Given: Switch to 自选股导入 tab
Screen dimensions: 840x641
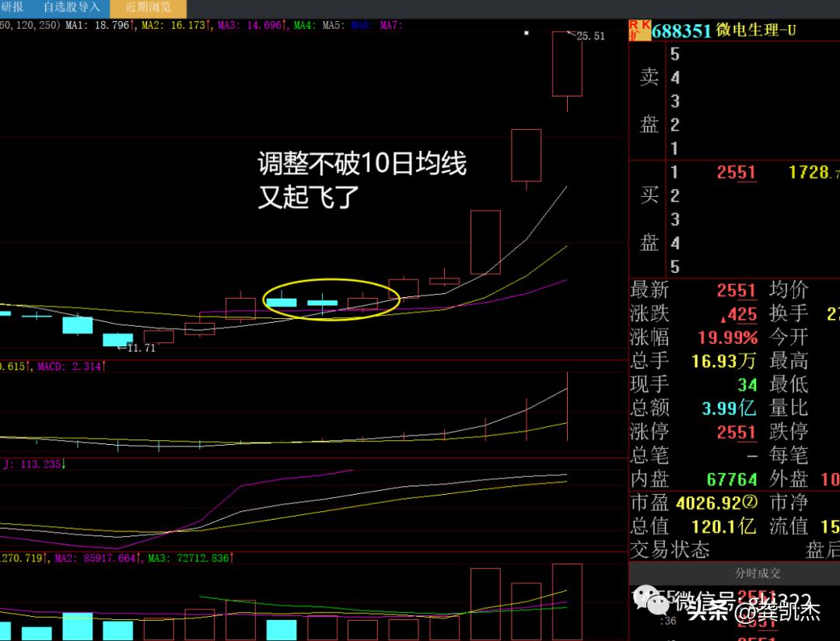Looking at the screenshot, I should pyautogui.click(x=71, y=8).
